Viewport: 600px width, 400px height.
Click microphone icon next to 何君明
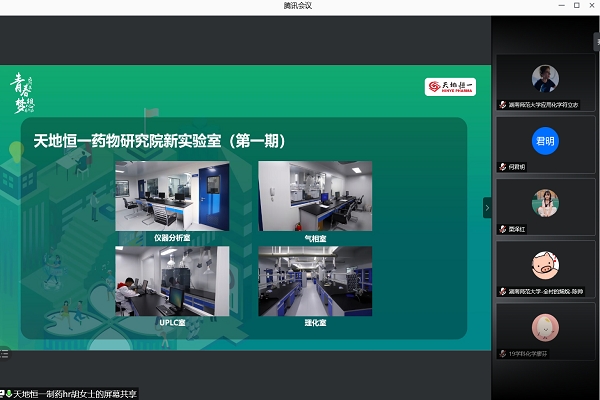(503, 166)
